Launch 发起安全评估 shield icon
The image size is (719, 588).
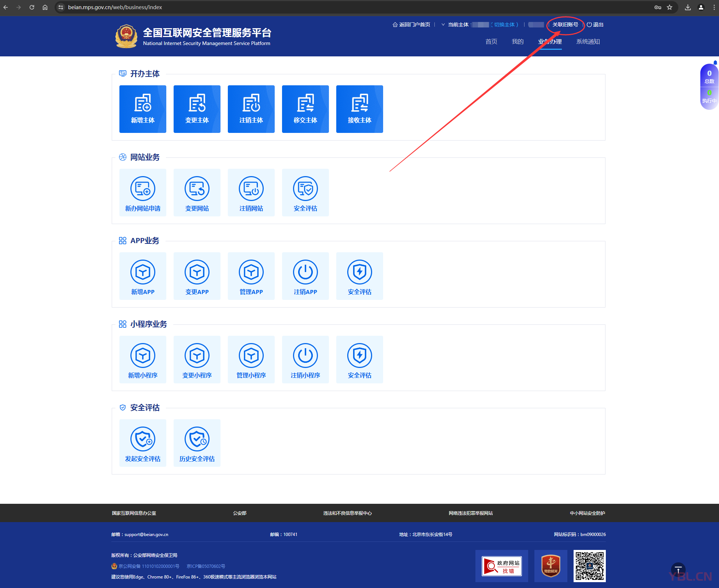click(142, 439)
